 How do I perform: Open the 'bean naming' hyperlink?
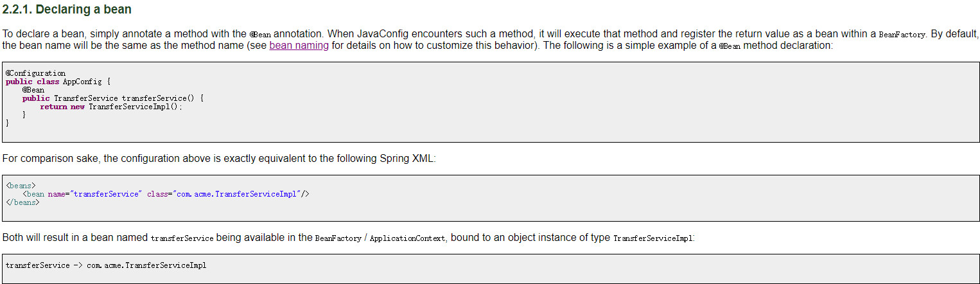pos(299,46)
